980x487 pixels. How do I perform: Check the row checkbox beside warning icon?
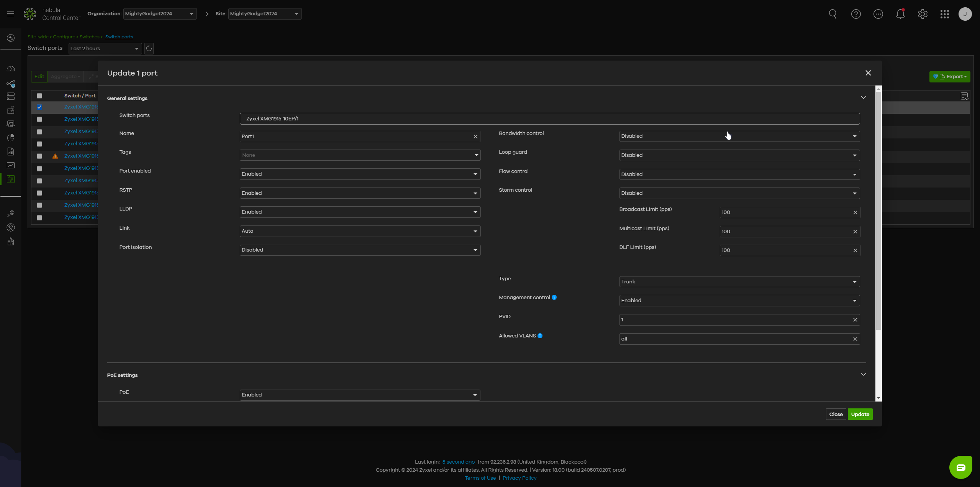pyautogui.click(x=39, y=156)
